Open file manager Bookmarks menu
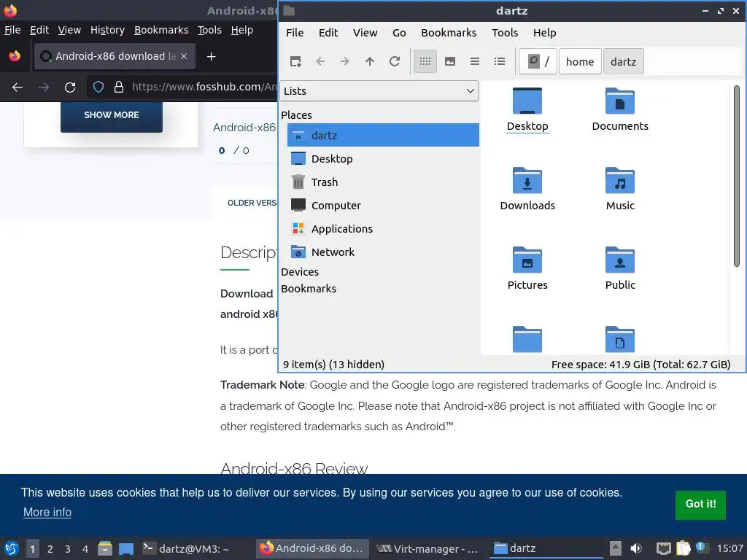The height and width of the screenshot is (560, 747). (x=449, y=32)
